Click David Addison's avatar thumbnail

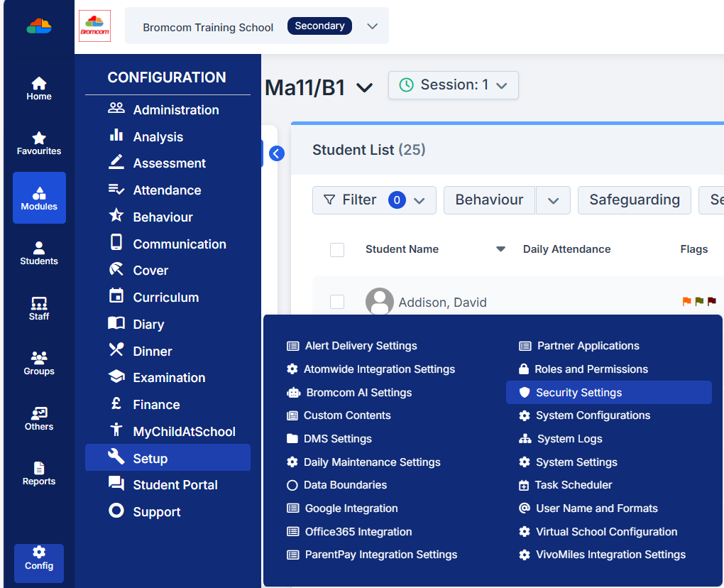(x=380, y=301)
